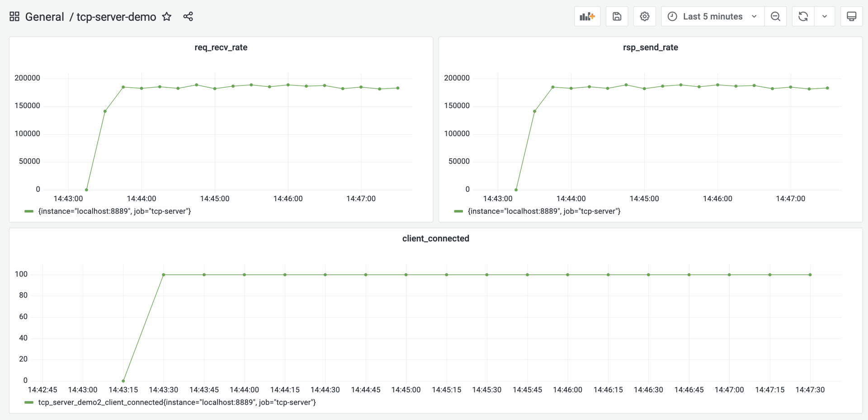
Task: Click the dashboard grid icon
Action: point(14,17)
